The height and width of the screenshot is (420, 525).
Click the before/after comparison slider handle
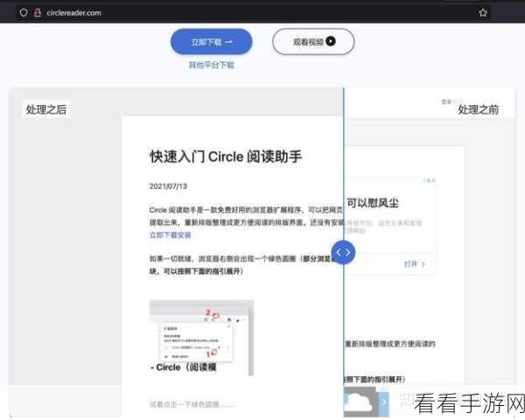click(x=343, y=252)
